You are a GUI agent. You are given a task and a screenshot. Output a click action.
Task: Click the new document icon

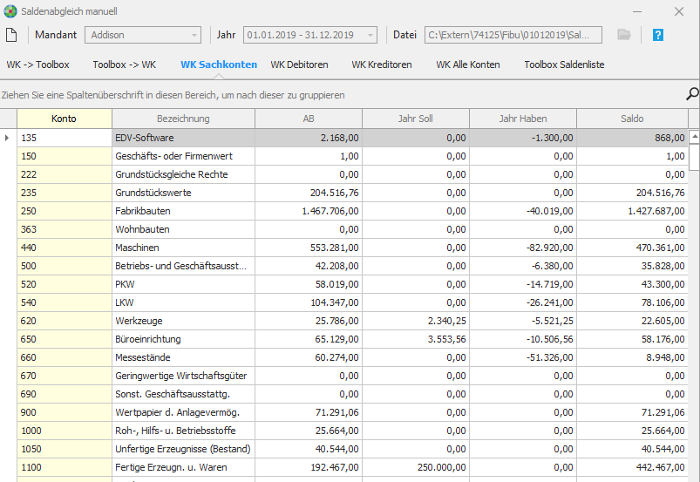coord(12,35)
